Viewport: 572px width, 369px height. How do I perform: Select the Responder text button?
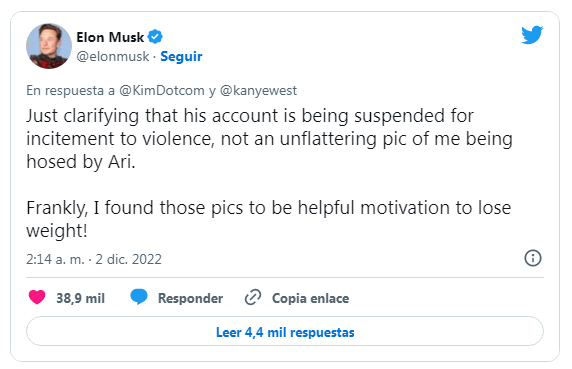[x=190, y=298]
